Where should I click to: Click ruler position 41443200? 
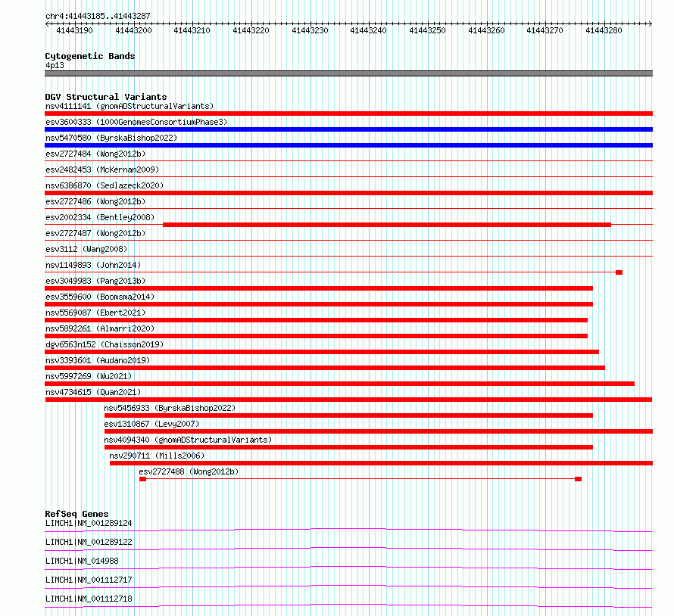133,30
